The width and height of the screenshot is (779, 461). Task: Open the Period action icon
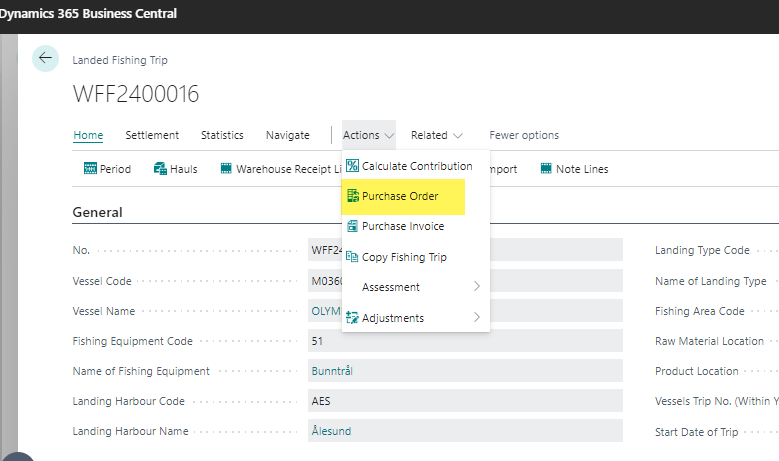(90, 169)
